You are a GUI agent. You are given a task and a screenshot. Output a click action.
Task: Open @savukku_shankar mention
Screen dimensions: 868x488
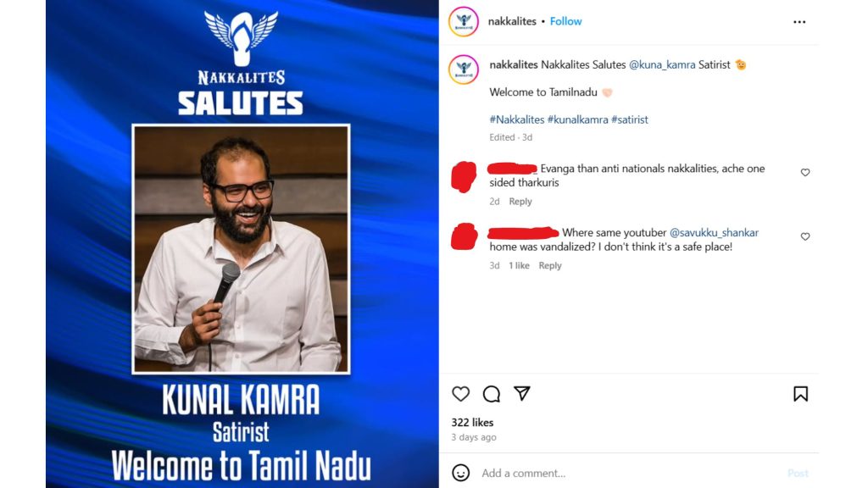click(x=714, y=233)
